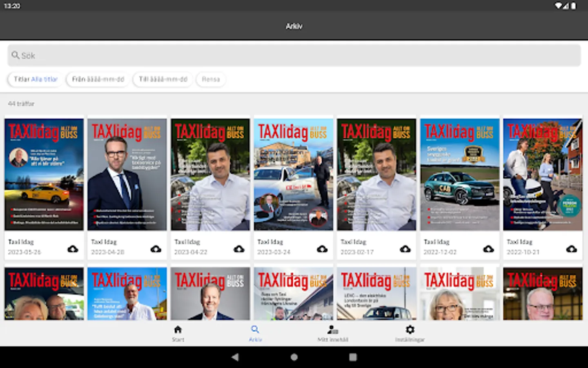The width and height of the screenshot is (588, 368).
Task: Open the cover above the 2022-10-21 date
Action: tap(543, 175)
